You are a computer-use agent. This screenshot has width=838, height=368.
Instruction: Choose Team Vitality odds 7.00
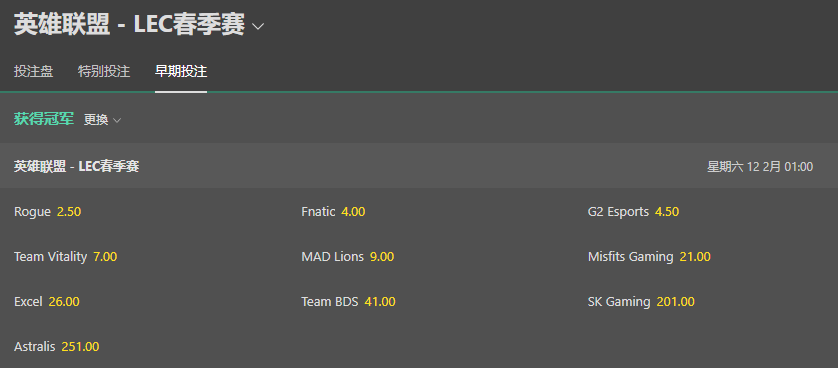(x=66, y=257)
